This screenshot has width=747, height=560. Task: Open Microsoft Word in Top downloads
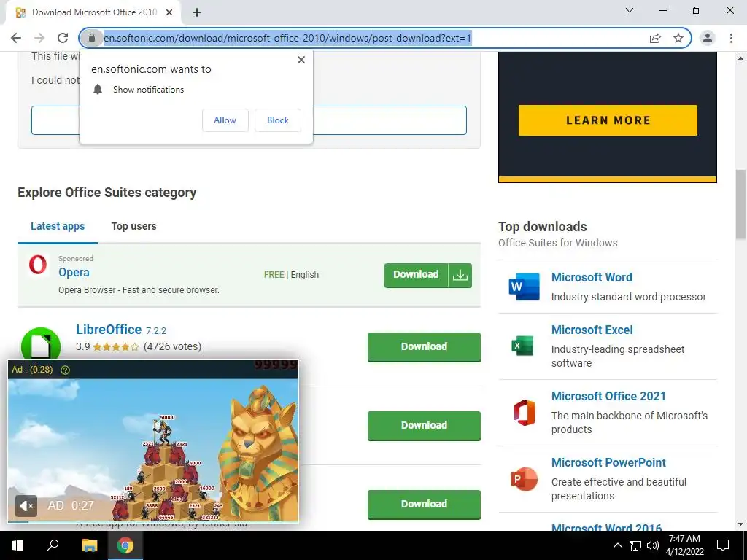click(x=592, y=277)
